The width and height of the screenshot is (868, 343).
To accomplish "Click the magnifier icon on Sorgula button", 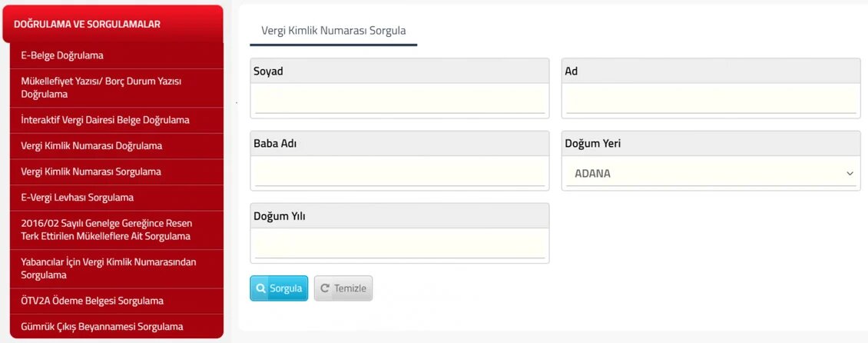I will click(x=261, y=288).
